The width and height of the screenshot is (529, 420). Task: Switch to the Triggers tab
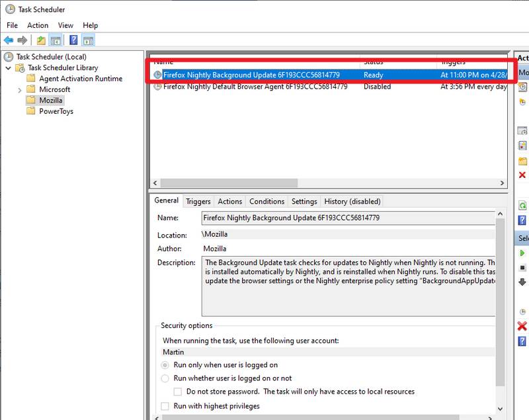(x=198, y=202)
